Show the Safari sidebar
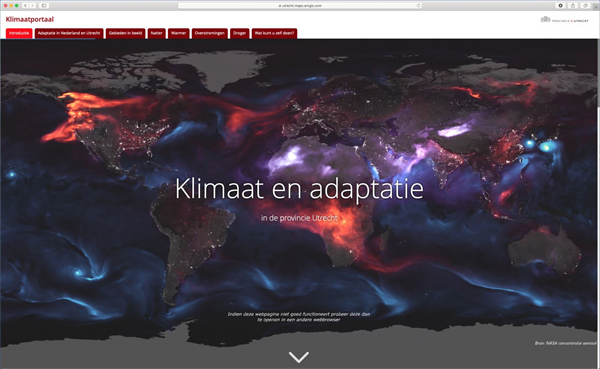This screenshot has height=369, width=600. pos(44,5)
